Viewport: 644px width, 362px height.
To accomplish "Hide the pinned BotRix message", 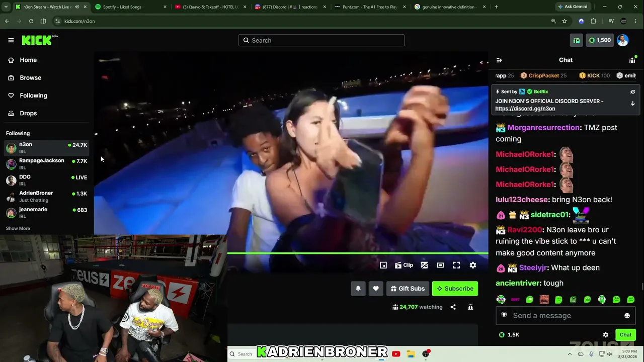I will [632, 92].
